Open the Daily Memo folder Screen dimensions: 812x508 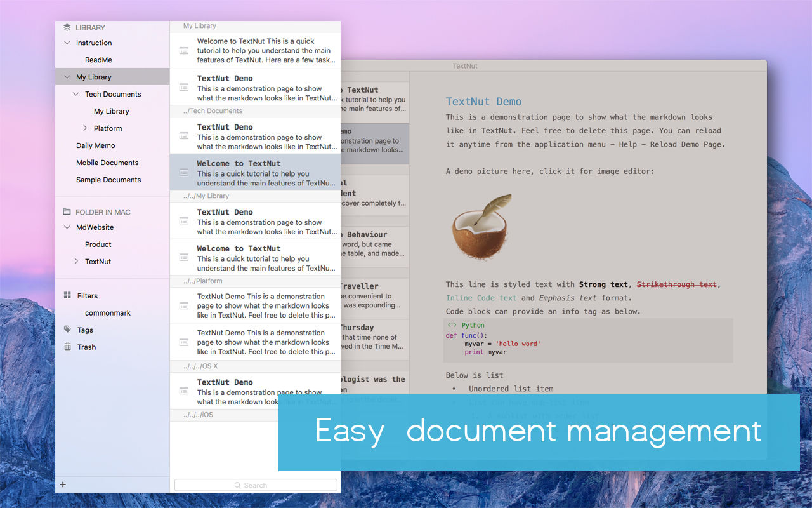(x=95, y=145)
